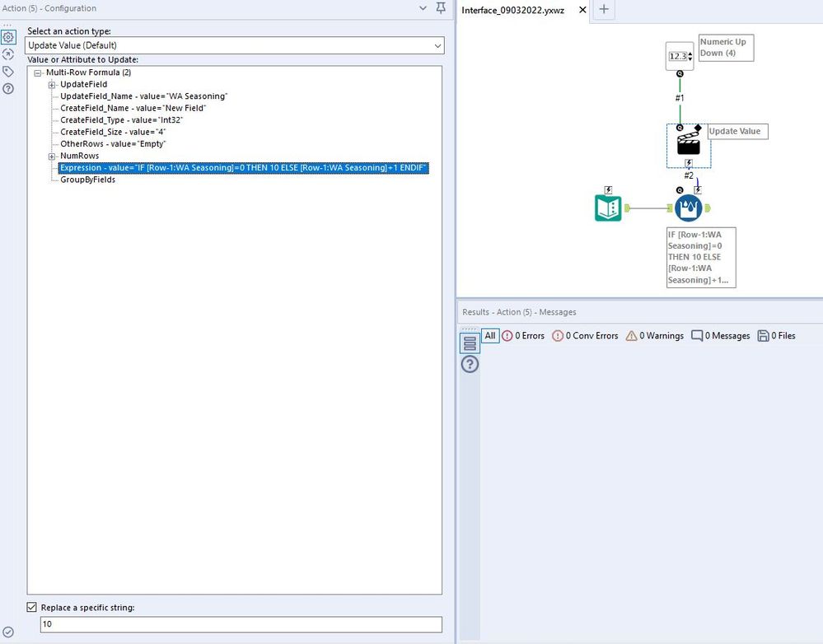Click the Multi-Row Formula input anchor

[x=670, y=208]
